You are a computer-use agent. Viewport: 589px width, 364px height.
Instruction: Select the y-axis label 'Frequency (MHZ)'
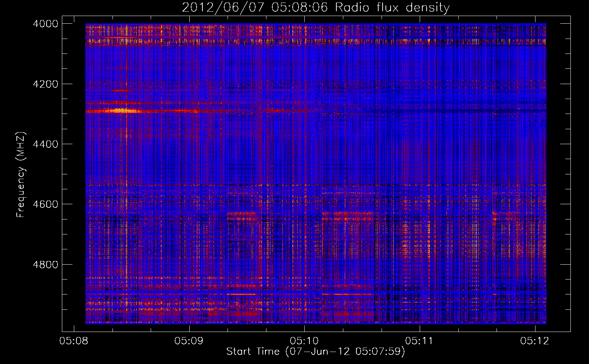pyautogui.click(x=21, y=175)
